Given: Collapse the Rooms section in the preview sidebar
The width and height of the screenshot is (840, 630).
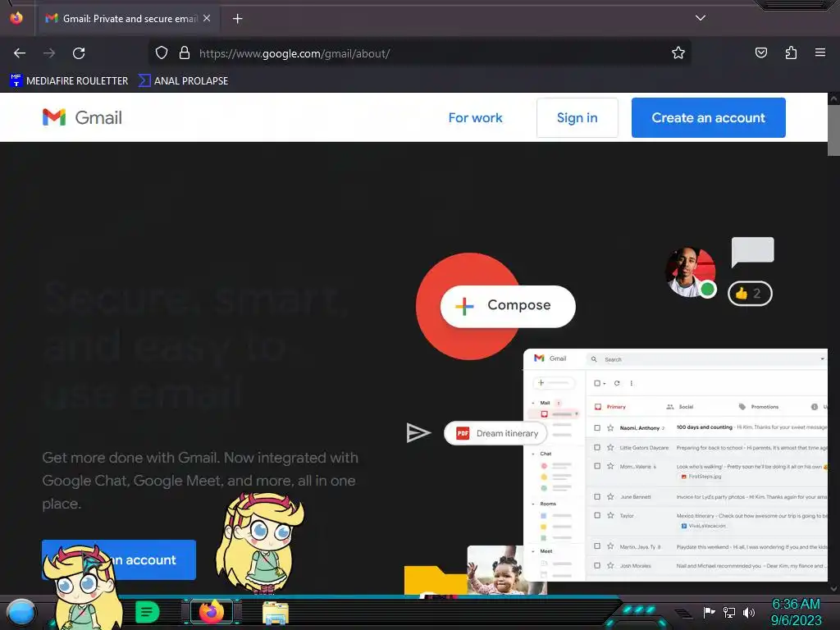Looking at the screenshot, I should tap(533, 504).
